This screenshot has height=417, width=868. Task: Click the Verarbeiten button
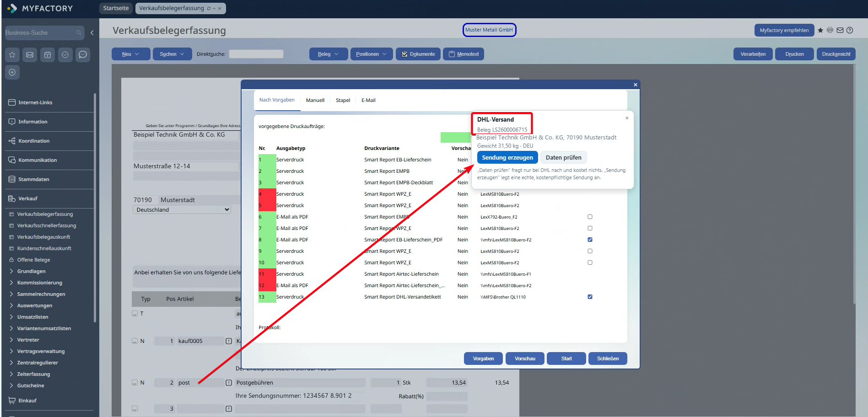click(753, 54)
